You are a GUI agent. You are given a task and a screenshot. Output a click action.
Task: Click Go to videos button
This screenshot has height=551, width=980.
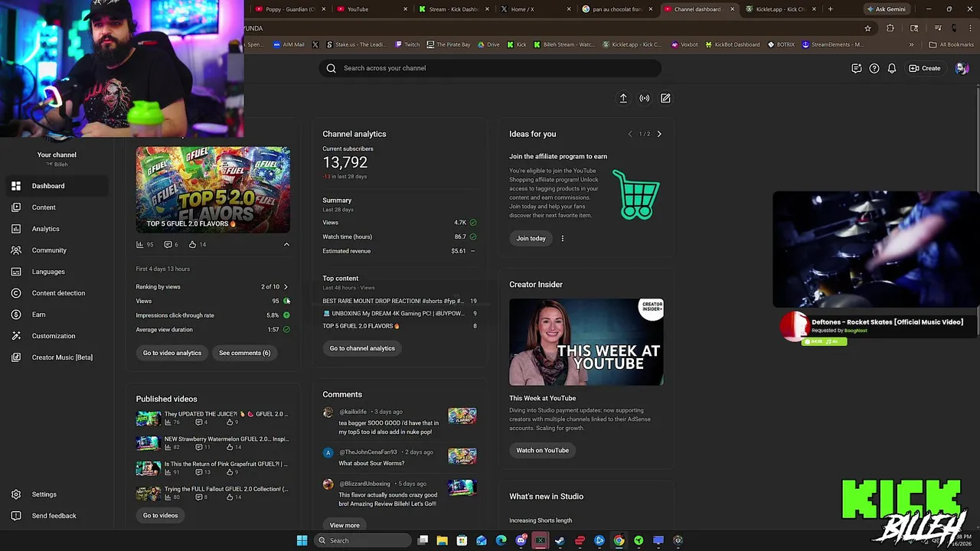tap(160, 515)
